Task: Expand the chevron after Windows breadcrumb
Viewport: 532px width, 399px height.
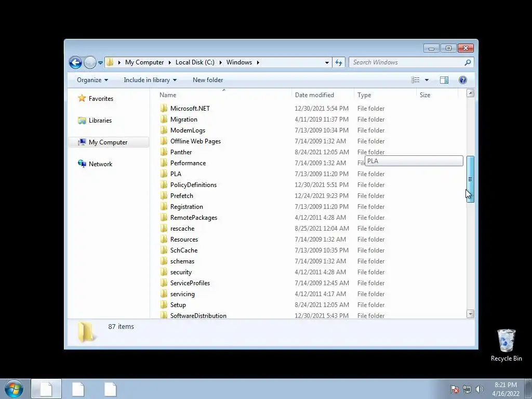Action: [258, 62]
